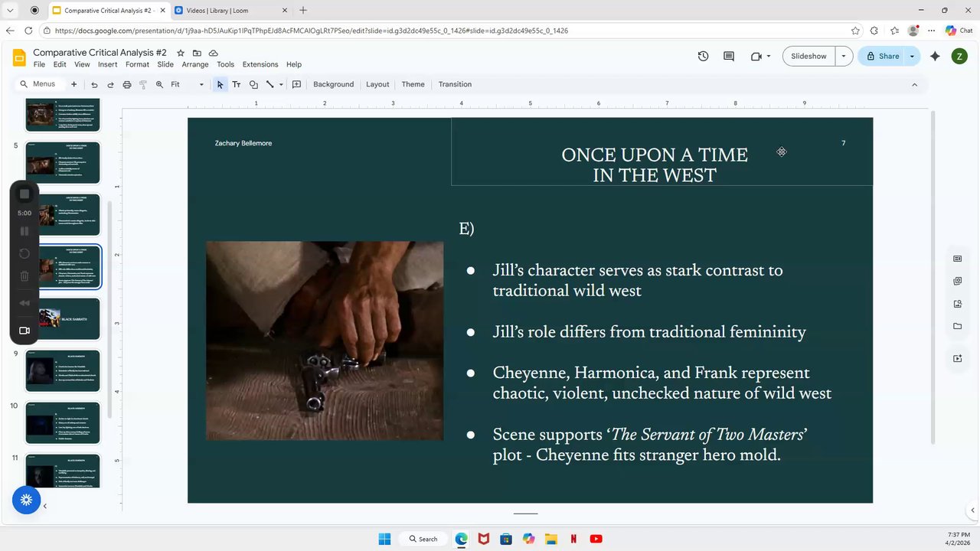The image size is (980, 551).
Task: Open the Slide menu
Action: click(x=165, y=64)
